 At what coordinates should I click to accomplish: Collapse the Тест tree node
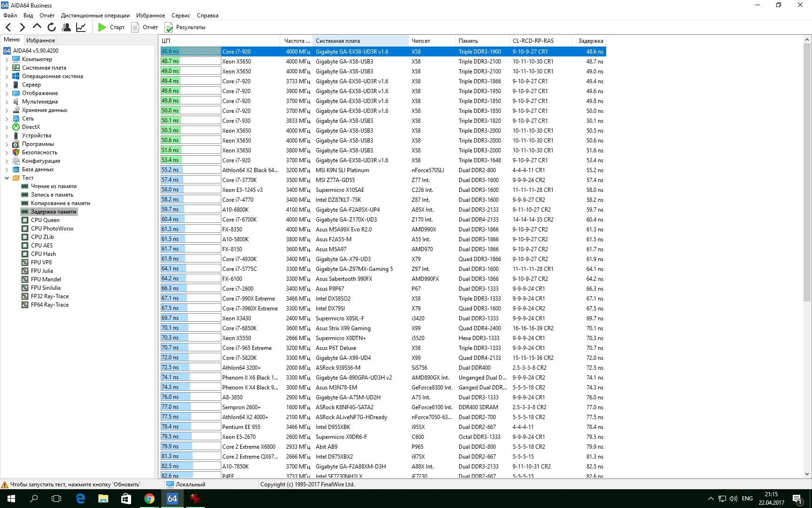7,178
